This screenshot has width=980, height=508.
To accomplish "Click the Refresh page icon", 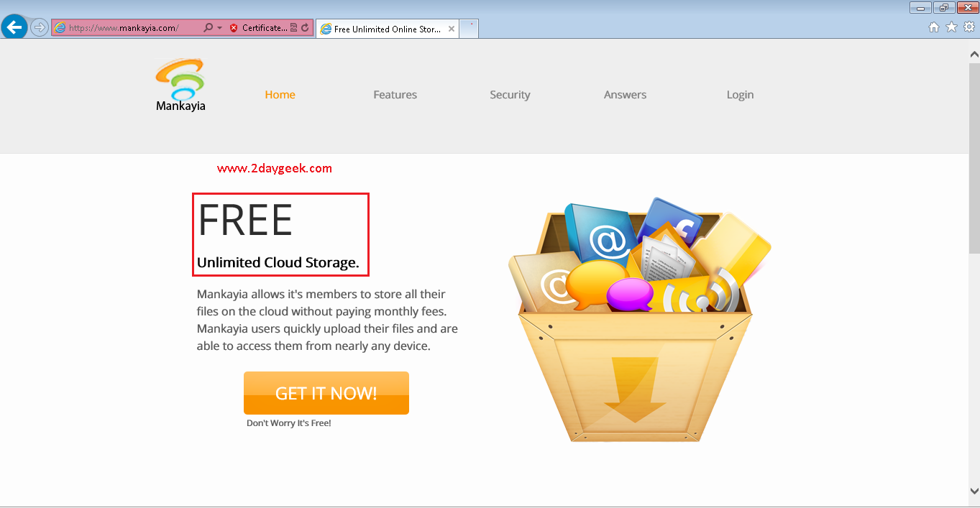I will 305,28.
